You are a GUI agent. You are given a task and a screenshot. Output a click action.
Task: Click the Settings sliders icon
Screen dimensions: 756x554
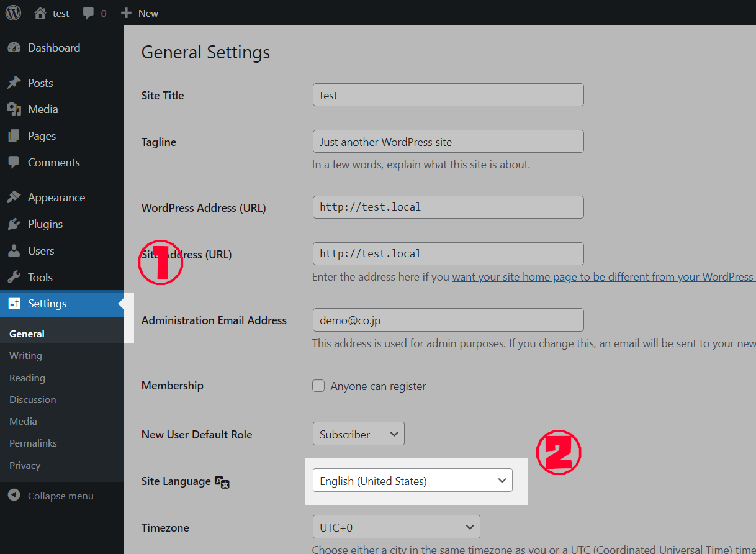coord(14,304)
